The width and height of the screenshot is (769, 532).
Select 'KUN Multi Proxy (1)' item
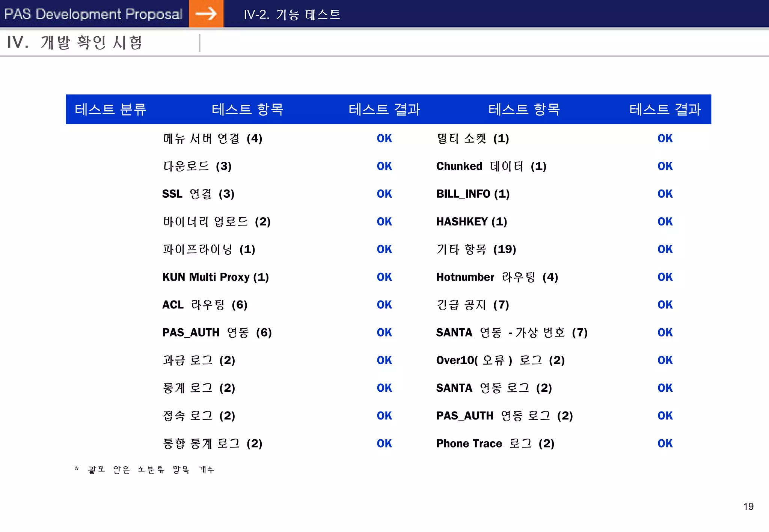(216, 277)
